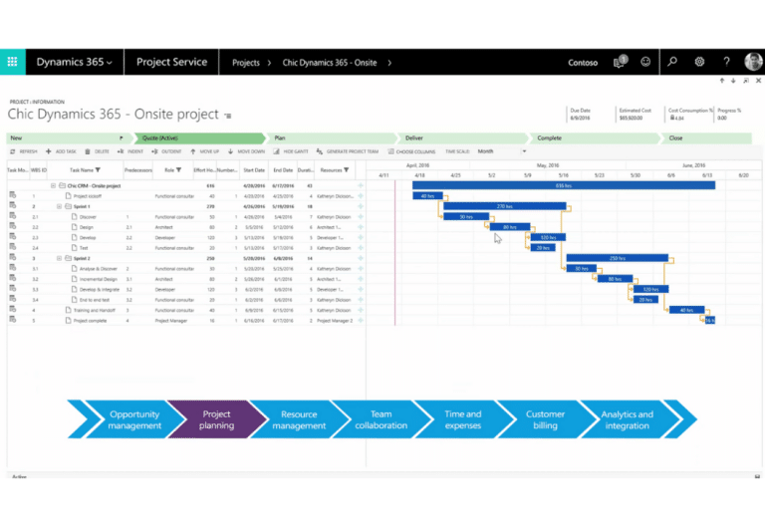The height and width of the screenshot is (532, 765).
Task: Filter the Resources column
Action: pyautogui.click(x=346, y=169)
